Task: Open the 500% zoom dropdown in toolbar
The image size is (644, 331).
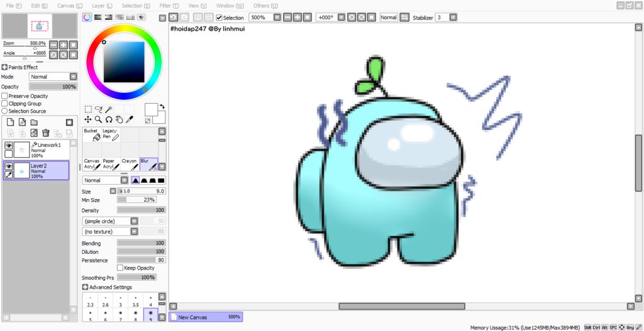Action: click(277, 17)
